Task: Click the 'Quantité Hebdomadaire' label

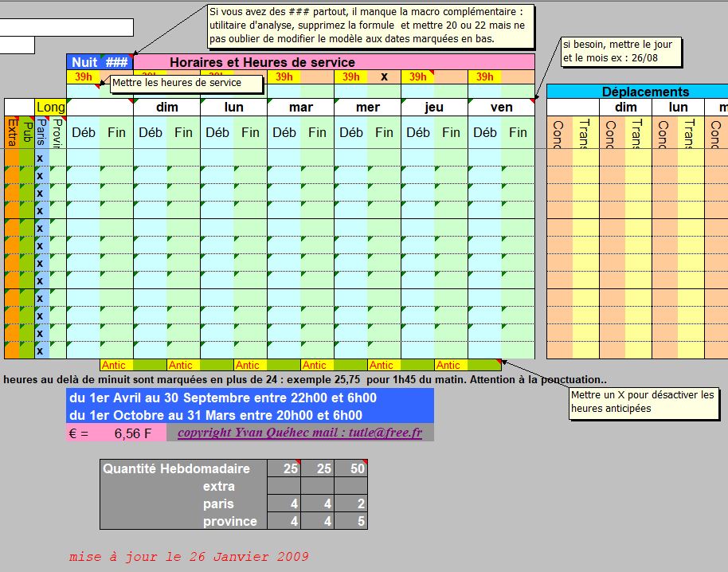Action: tap(177, 468)
